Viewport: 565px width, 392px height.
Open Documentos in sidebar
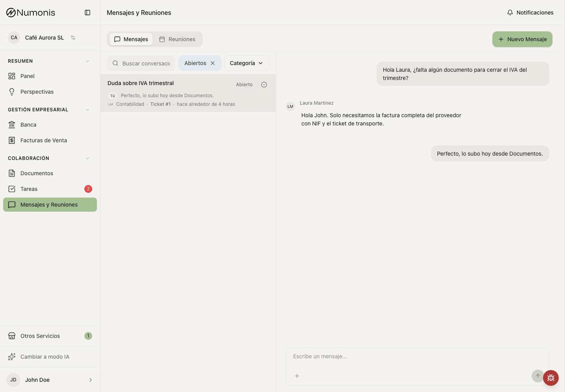click(x=50, y=173)
